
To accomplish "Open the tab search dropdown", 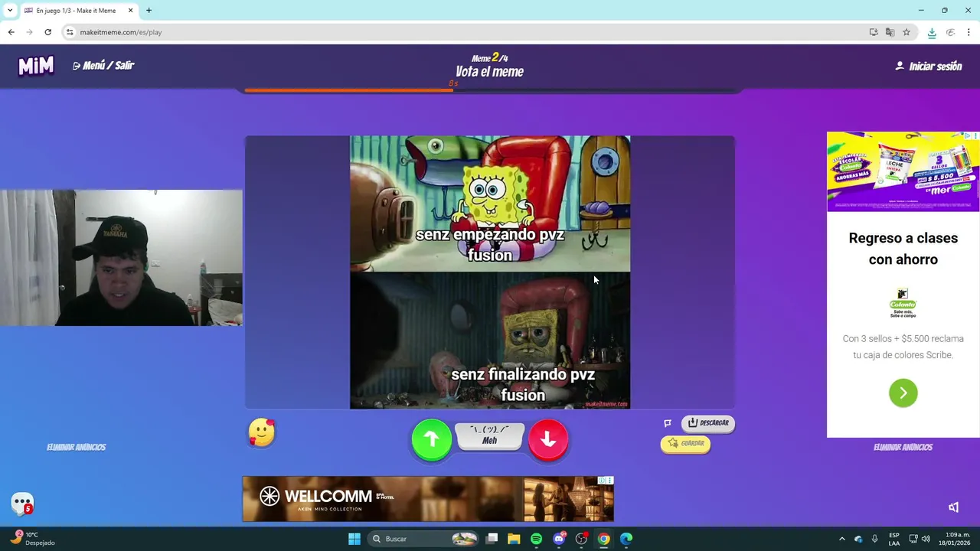I will coord(10,11).
